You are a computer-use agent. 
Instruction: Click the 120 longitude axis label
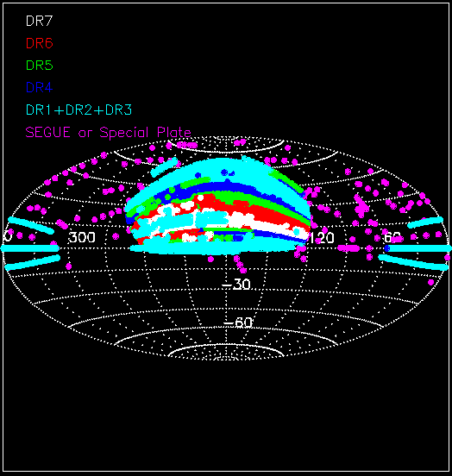tap(322, 238)
